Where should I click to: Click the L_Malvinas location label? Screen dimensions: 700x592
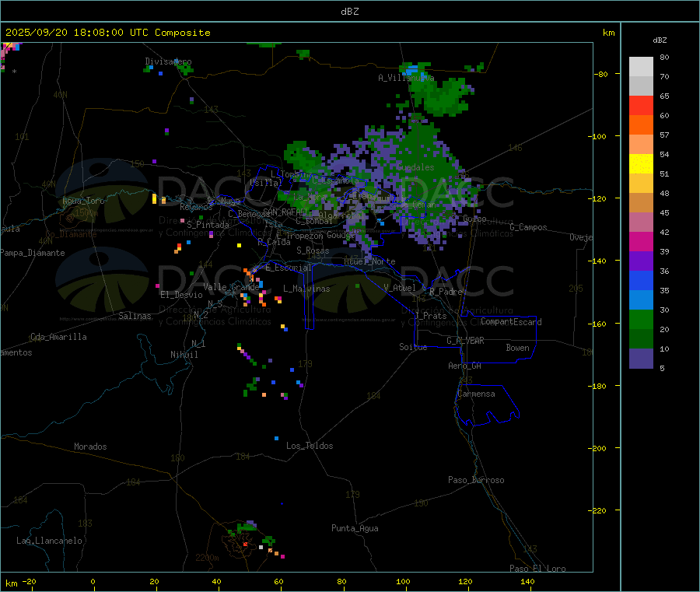coord(306,289)
